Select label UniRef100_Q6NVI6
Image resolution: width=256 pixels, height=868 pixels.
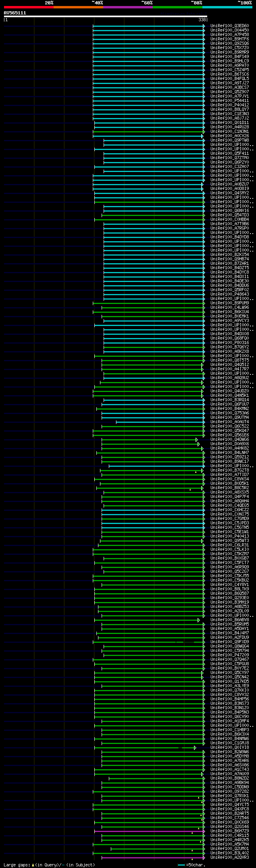click(230, 211)
